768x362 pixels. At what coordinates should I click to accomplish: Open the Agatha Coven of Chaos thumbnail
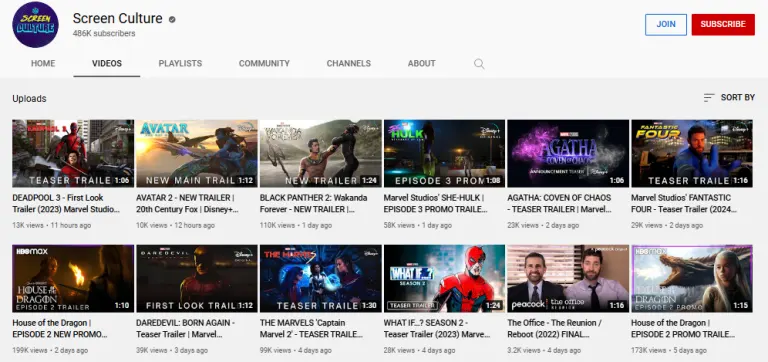pyautogui.click(x=568, y=153)
